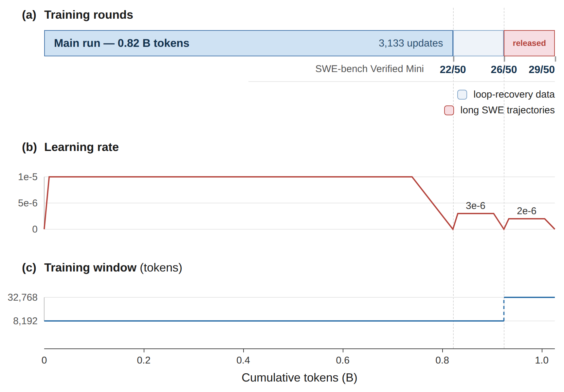Click the 0.4 x-axis tick label

pos(243,360)
